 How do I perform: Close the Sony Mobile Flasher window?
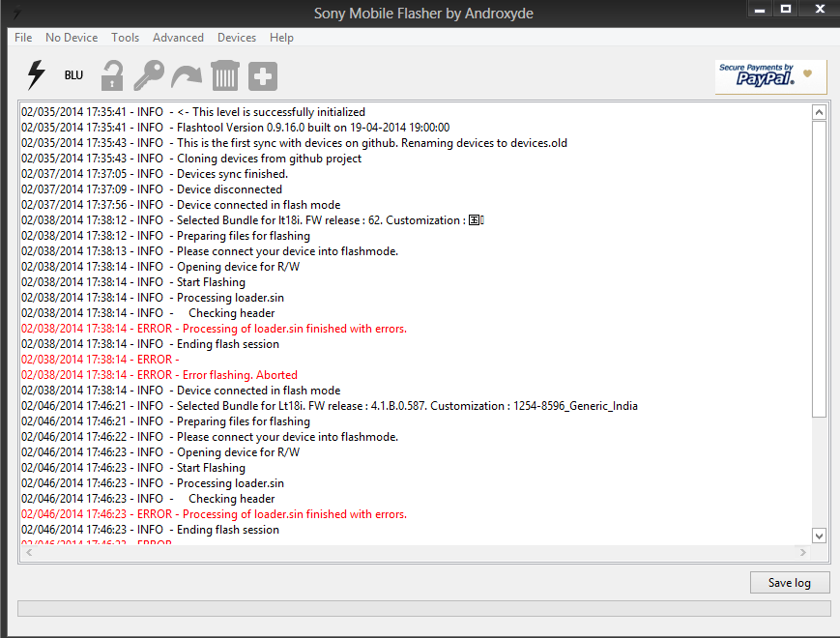coord(820,9)
